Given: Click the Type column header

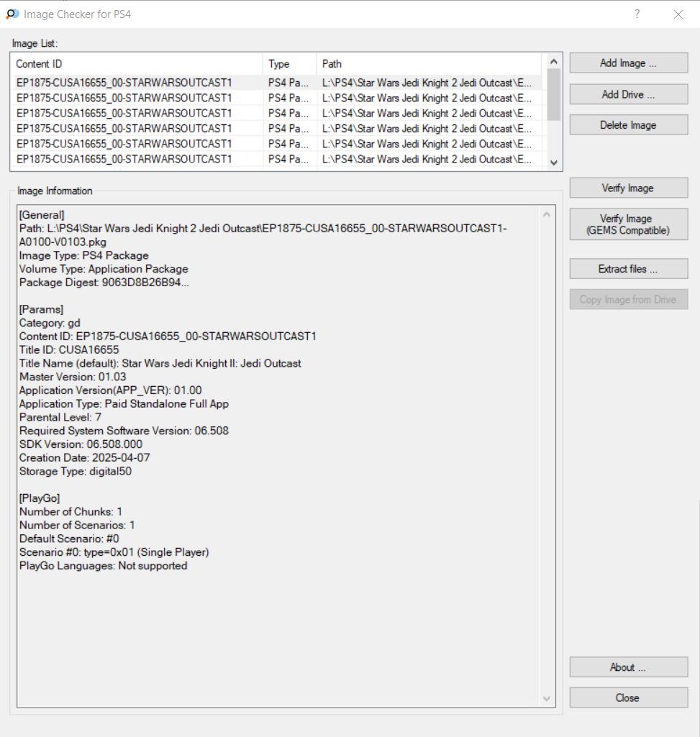Looking at the screenshot, I should tap(289, 64).
